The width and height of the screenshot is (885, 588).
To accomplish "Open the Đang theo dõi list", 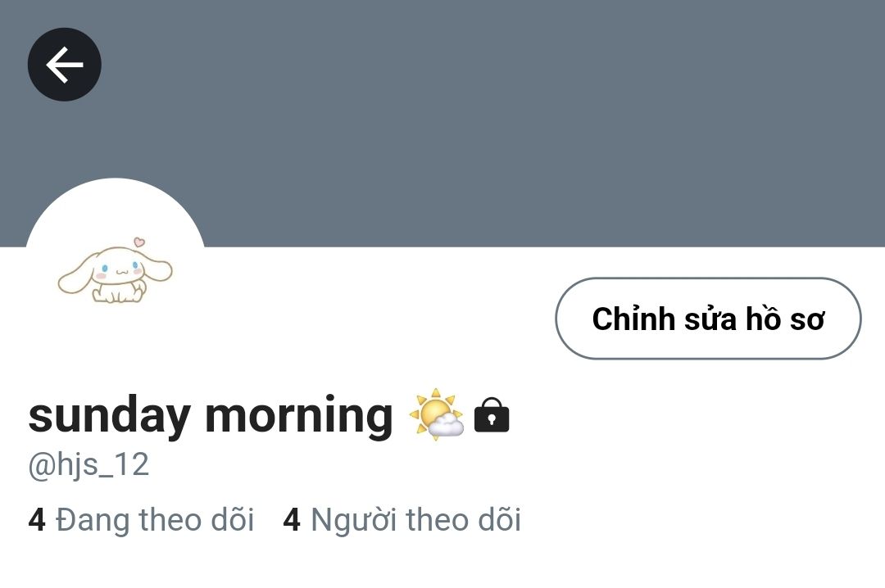I will [141, 519].
